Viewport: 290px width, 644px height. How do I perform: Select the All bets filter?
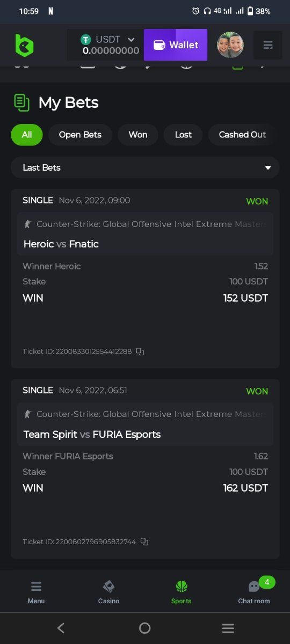[x=26, y=135]
